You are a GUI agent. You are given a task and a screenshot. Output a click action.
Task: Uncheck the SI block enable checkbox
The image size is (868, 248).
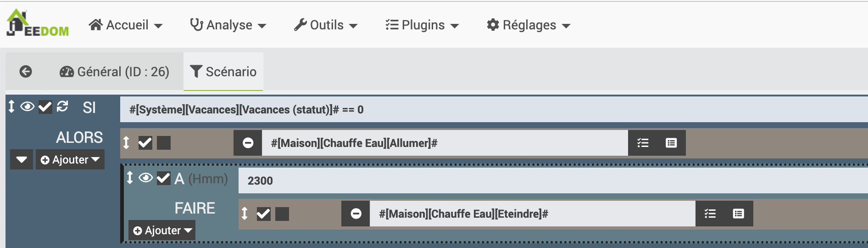click(45, 107)
